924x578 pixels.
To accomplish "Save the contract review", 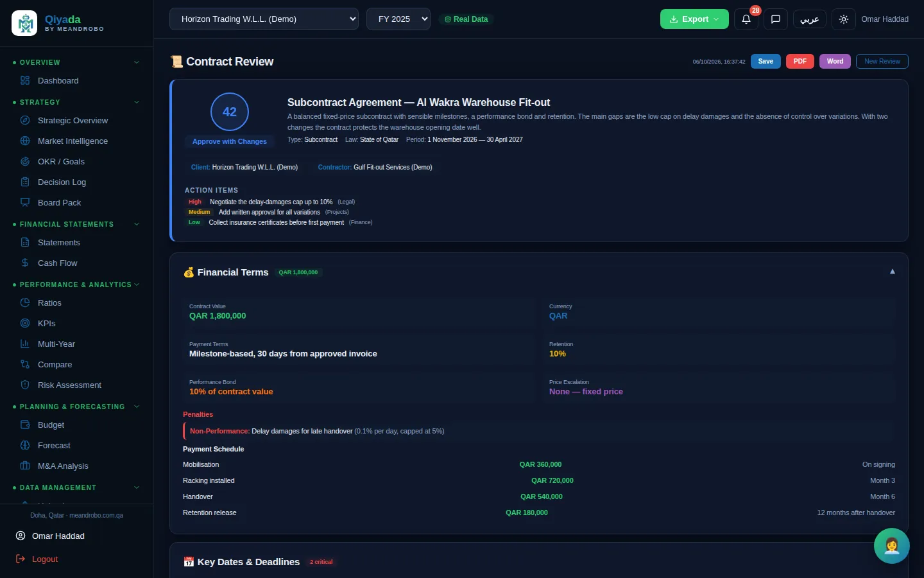I will (766, 62).
